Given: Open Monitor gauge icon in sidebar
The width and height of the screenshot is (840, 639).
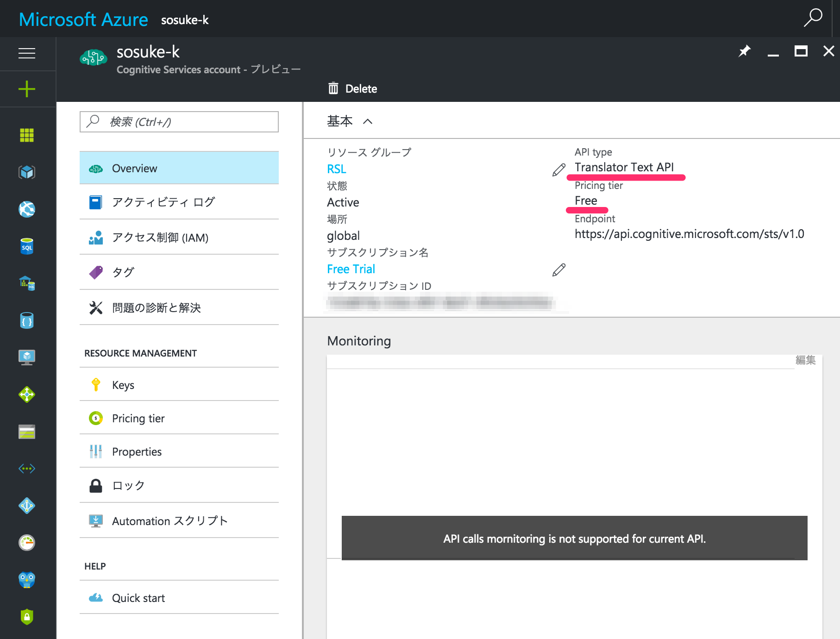Looking at the screenshot, I should pos(27,543).
